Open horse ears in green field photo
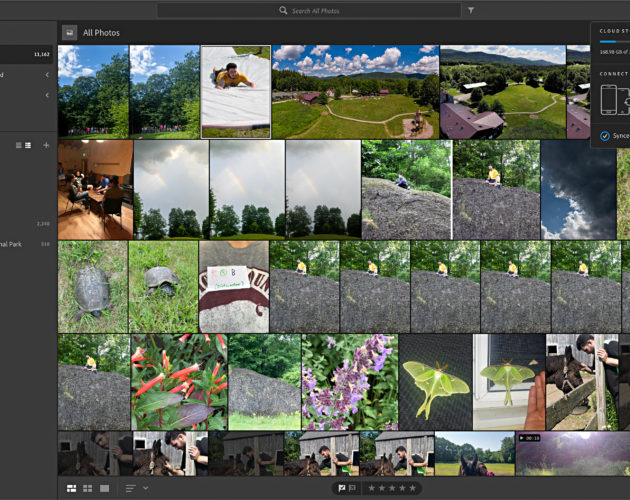Screen dimensions: 630x500 pos(475,453)
